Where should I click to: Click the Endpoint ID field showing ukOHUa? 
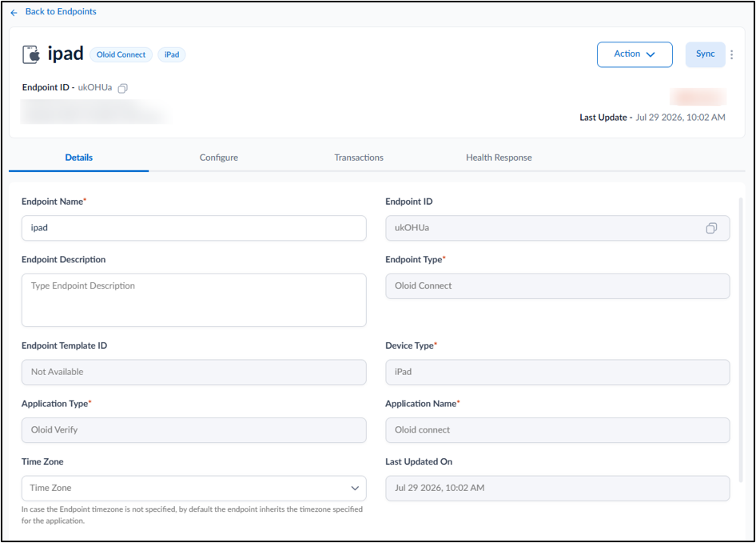(x=557, y=228)
